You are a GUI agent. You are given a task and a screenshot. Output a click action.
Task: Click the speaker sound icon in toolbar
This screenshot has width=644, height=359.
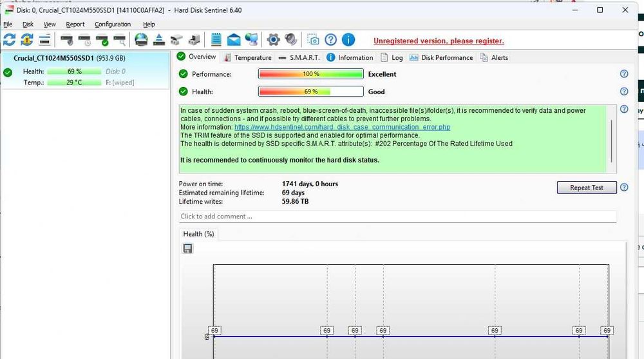[291, 40]
